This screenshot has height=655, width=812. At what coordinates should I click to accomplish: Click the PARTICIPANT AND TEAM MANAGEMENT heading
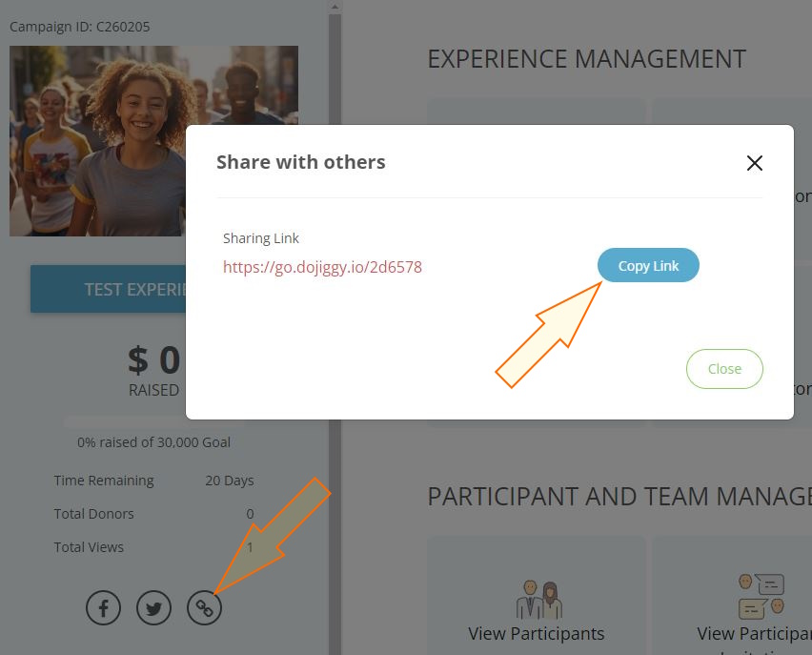619,496
